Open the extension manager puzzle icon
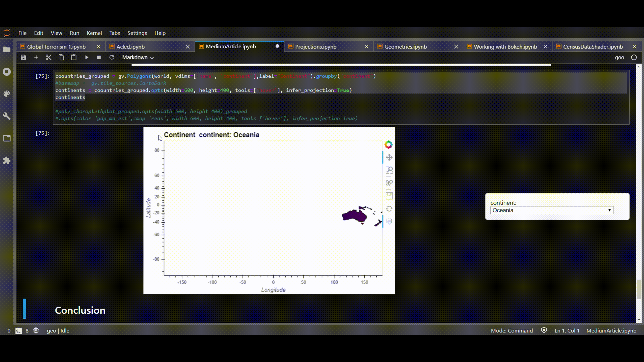The image size is (644, 362). tap(7, 160)
